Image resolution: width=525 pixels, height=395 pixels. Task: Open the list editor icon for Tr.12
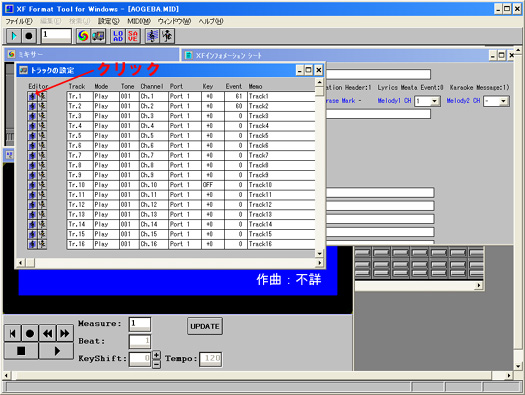tap(42, 205)
